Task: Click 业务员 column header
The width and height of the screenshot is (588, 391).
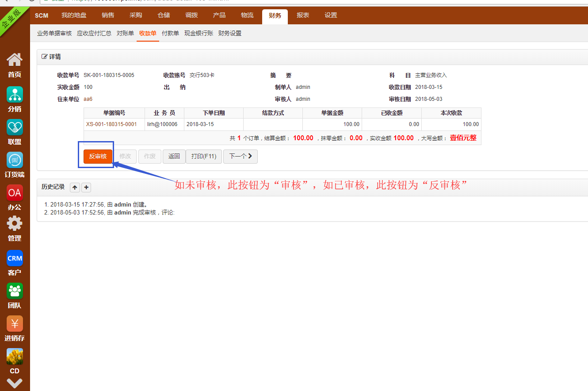Action: click(164, 113)
